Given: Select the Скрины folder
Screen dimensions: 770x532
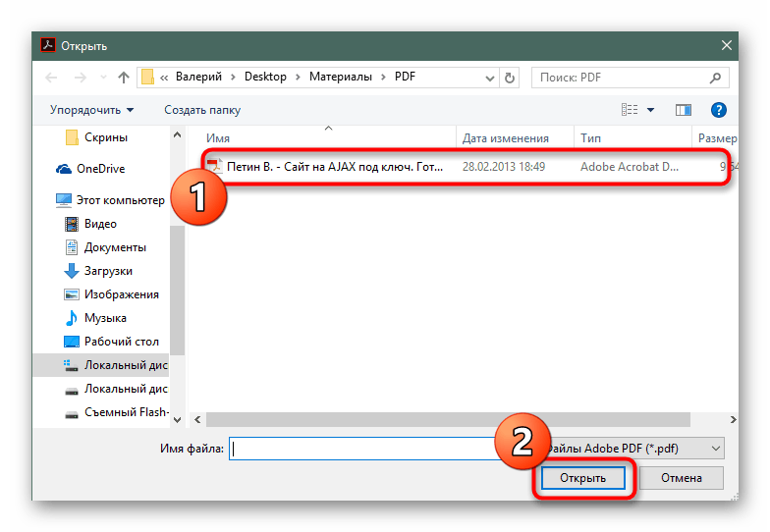Looking at the screenshot, I should [x=96, y=137].
